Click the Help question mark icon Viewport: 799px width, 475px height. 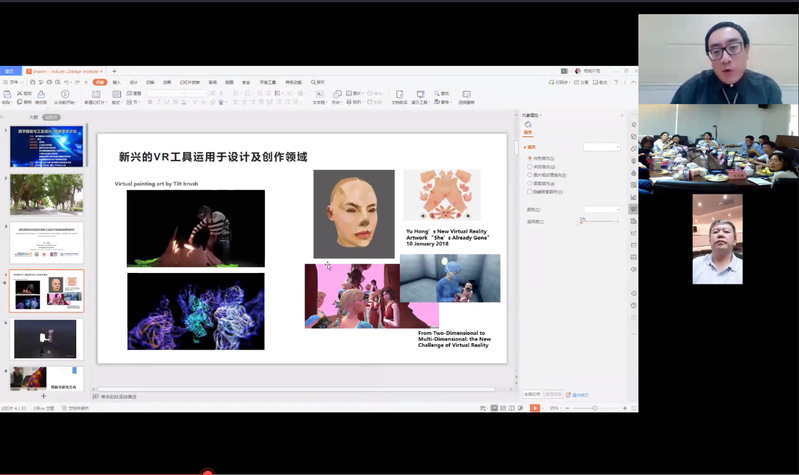pos(616,82)
